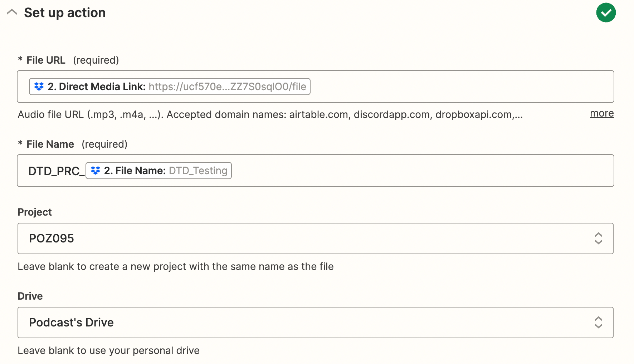Open the 'more' link for accepted domains
The width and height of the screenshot is (634, 364).
click(x=602, y=113)
